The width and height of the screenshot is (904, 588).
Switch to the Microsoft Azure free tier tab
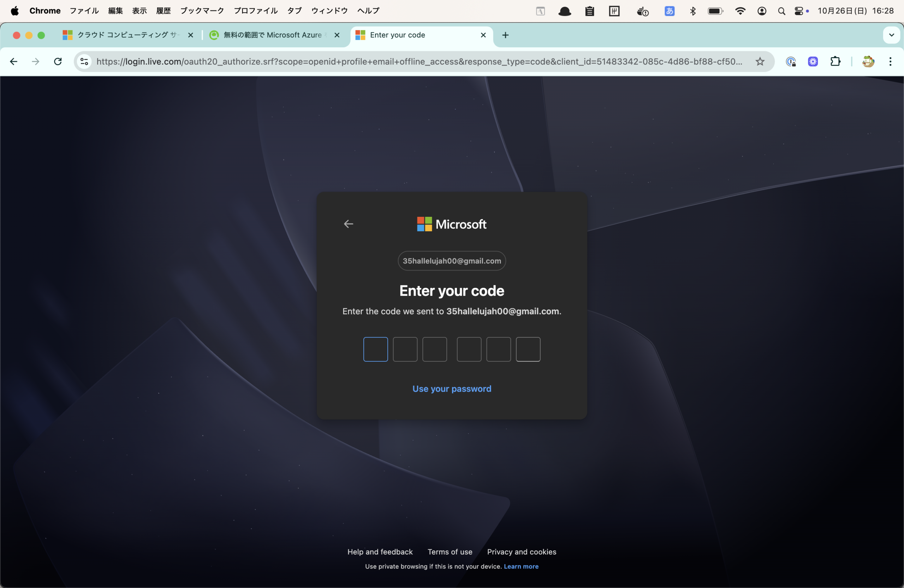272,35
